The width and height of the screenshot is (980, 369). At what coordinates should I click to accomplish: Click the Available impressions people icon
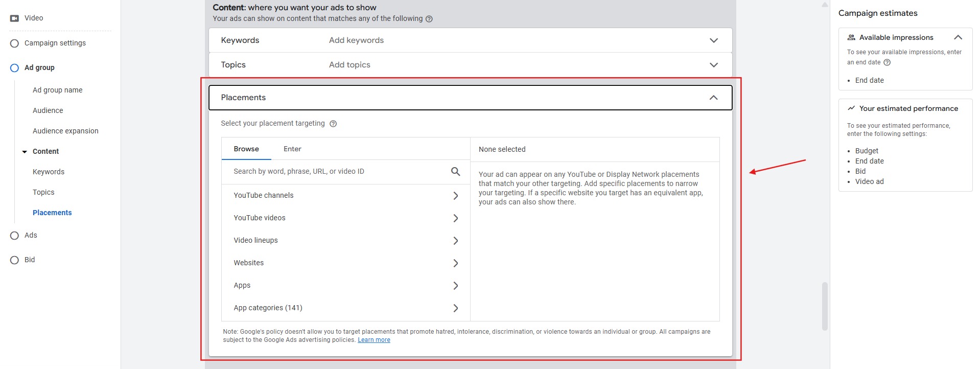click(851, 37)
